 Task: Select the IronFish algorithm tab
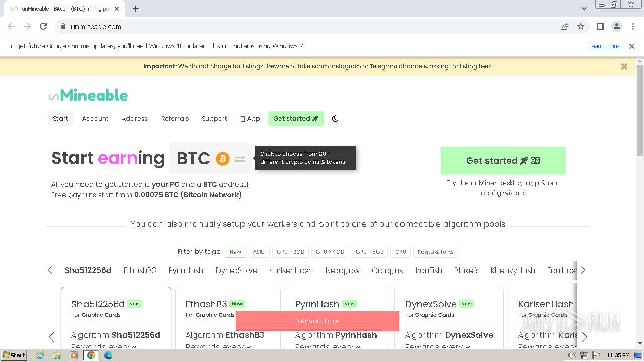[x=429, y=270]
